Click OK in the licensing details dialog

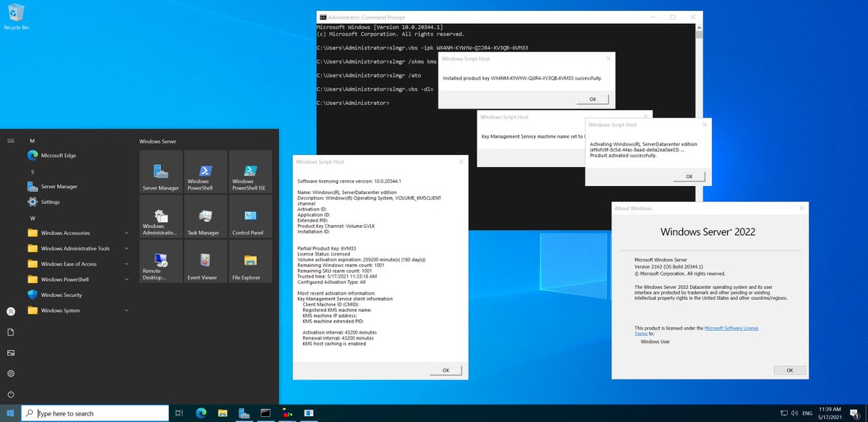446,370
